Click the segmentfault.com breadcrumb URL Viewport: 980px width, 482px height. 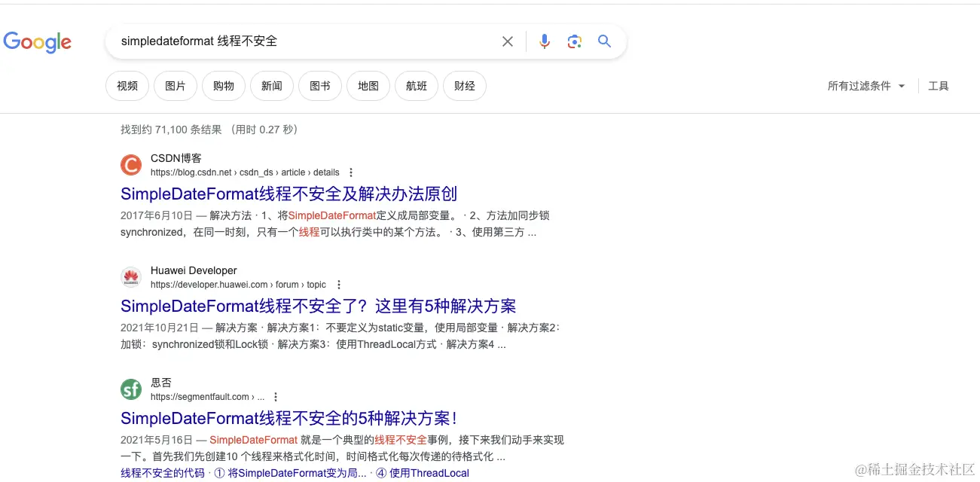pyautogui.click(x=208, y=397)
